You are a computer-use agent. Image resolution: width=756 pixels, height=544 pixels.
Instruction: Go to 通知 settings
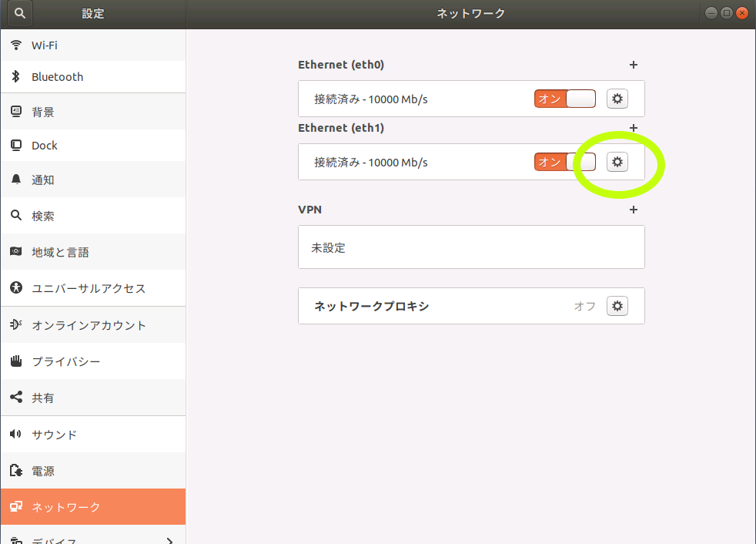coord(93,180)
